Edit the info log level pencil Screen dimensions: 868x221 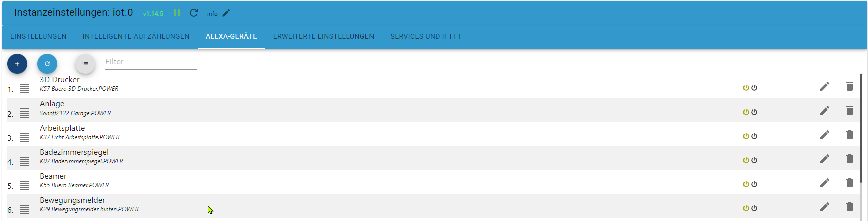click(226, 13)
